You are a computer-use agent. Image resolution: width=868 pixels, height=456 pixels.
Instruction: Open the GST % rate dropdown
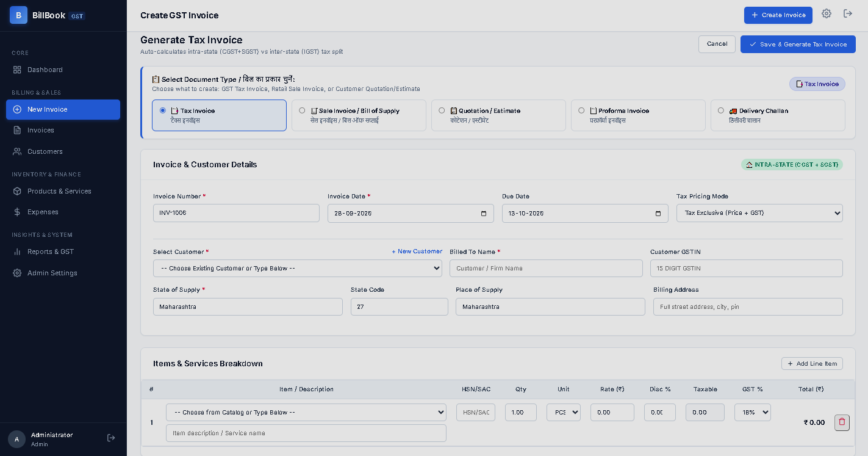pos(753,412)
